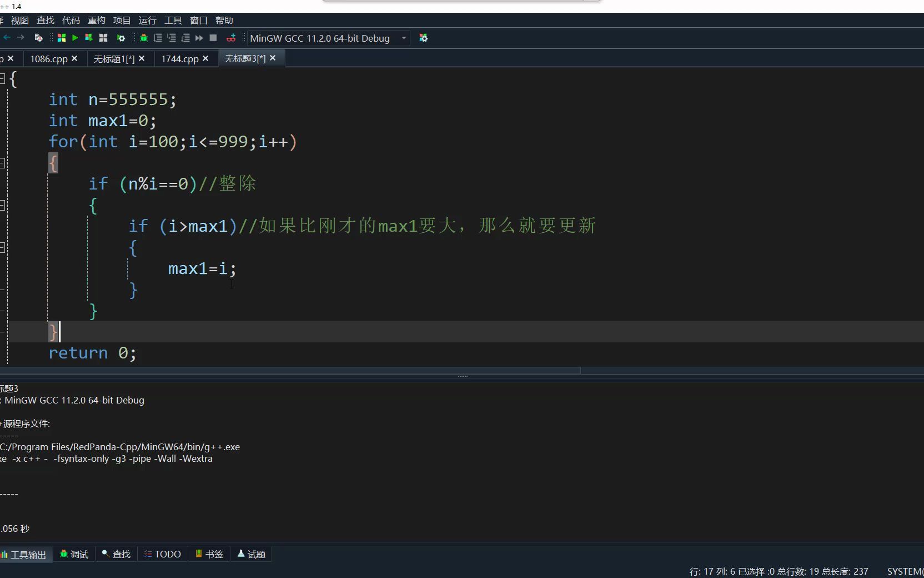Close the 1086.cpp tab

pyautogui.click(x=74, y=58)
